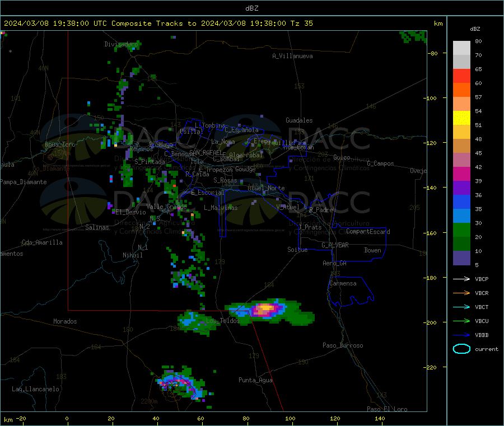Select the magenta 39-42 dBZ swatch

tap(461, 174)
